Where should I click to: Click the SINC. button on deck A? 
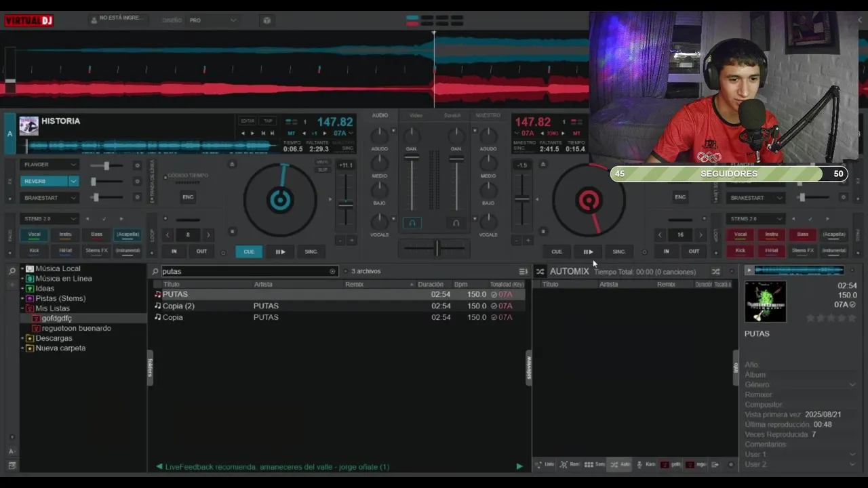[x=311, y=251]
